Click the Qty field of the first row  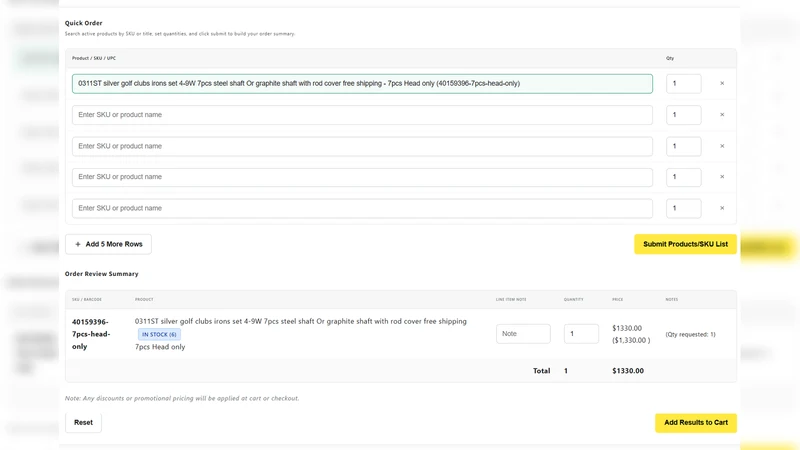click(x=683, y=84)
